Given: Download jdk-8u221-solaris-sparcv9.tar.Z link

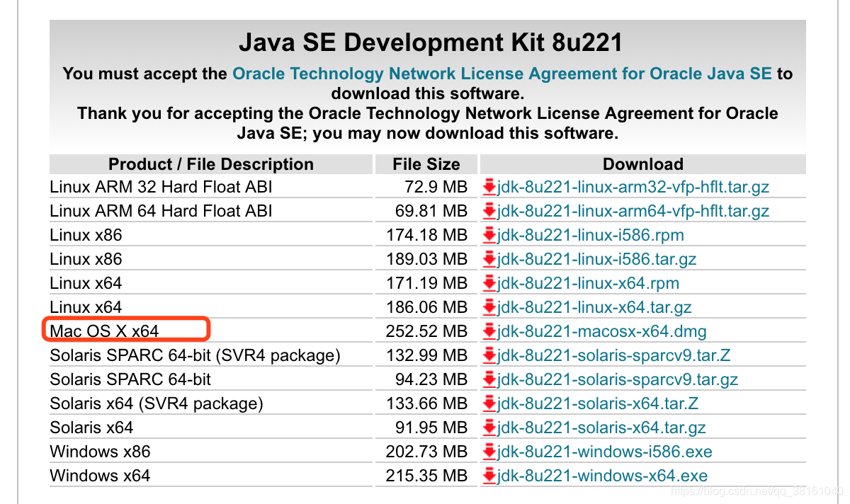Looking at the screenshot, I should [x=614, y=356].
